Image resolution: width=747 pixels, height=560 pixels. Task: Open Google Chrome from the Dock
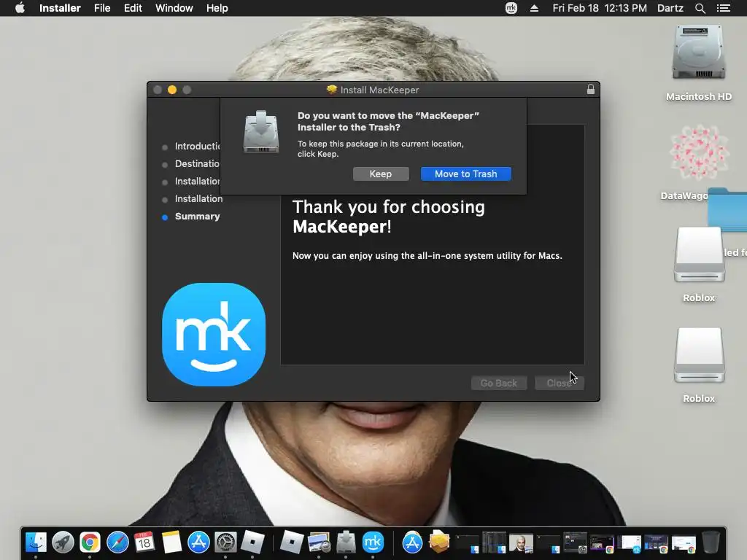[x=90, y=542]
